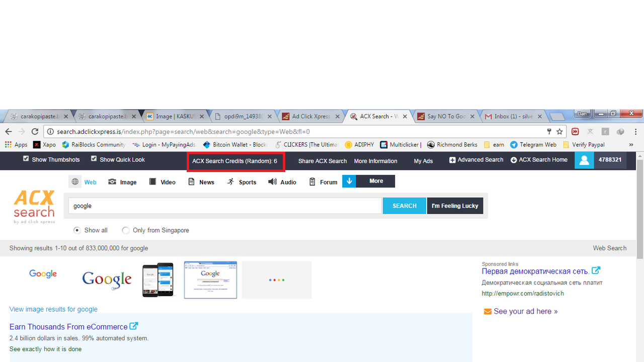Open Image search via the Image icon
The image size is (644, 362).
pyautogui.click(x=113, y=182)
